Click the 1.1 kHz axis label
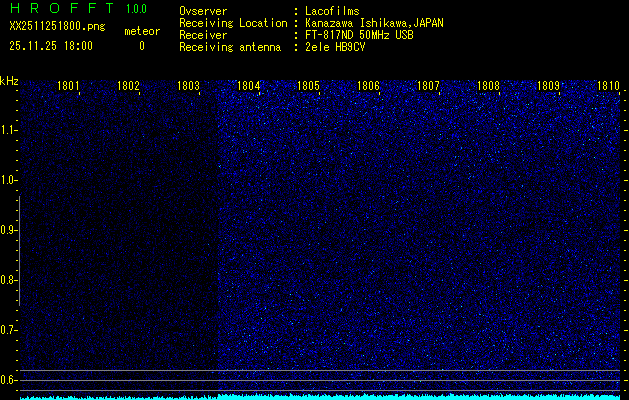629x400 pixels. (x=9, y=130)
